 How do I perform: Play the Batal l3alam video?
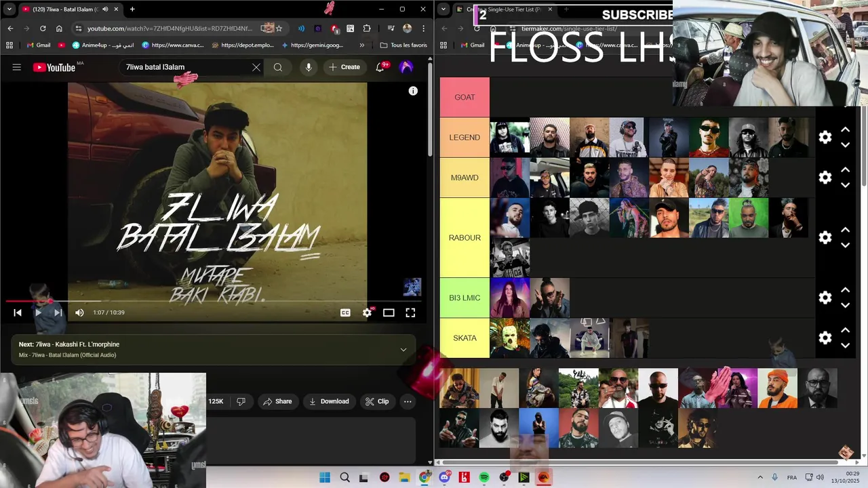click(x=38, y=312)
